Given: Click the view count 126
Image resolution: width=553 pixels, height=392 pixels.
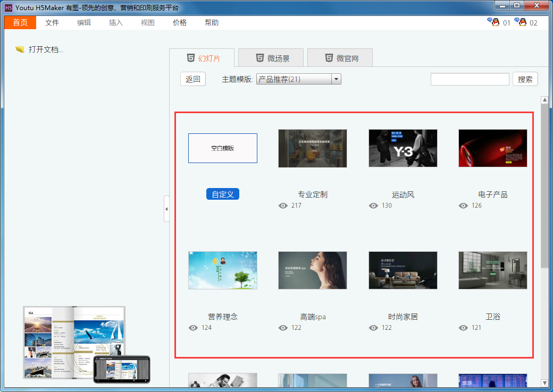Looking at the screenshot, I should point(476,206).
